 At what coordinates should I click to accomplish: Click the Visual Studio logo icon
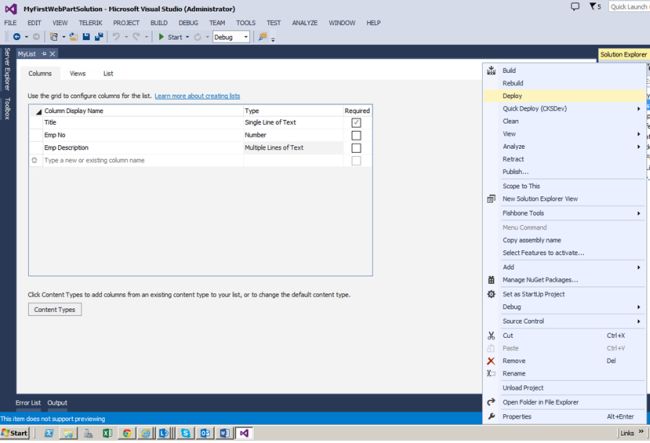(11, 9)
